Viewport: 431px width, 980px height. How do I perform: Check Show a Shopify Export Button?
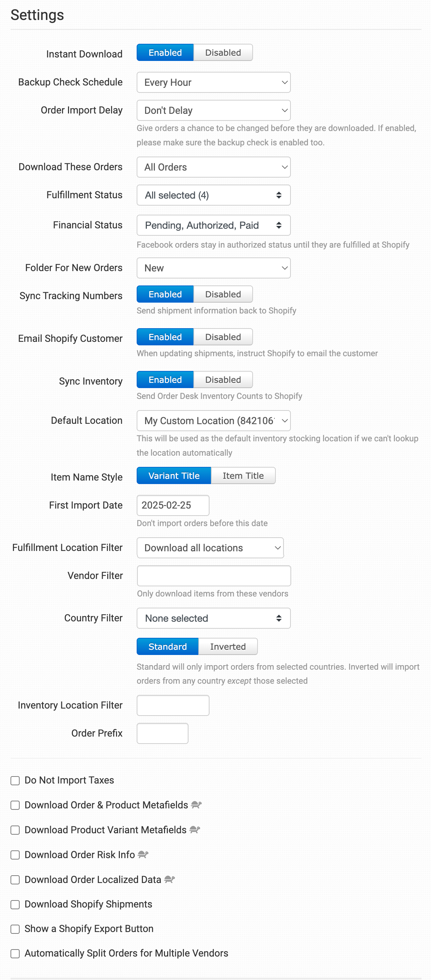tap(15, 930)
